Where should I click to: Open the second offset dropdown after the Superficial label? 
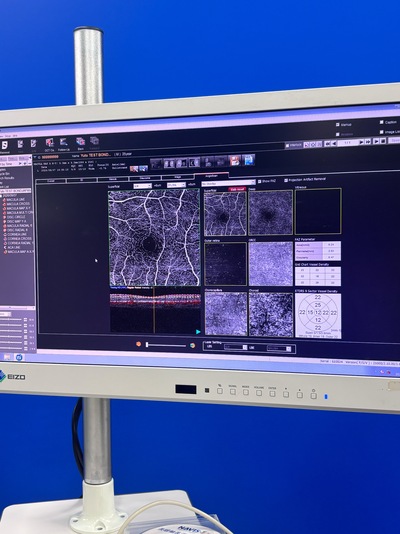coord(176,185)
